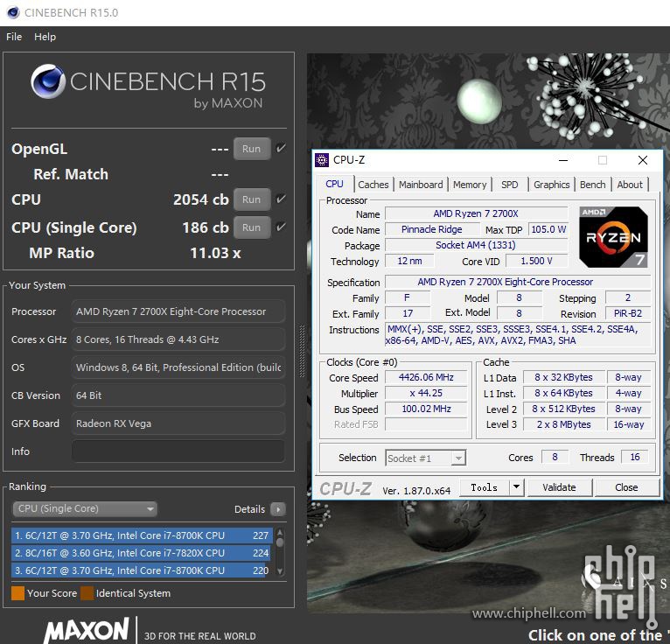Click the Core VID 1.500 V value

tap(537, 261)
